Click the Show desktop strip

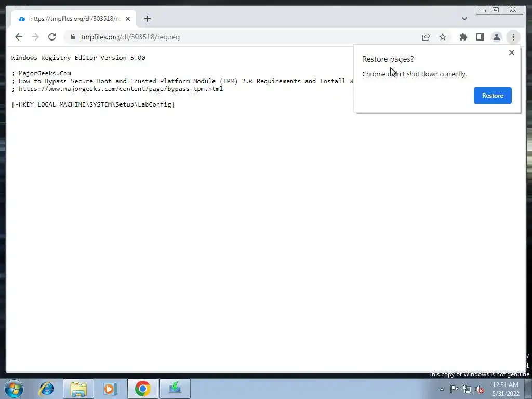[528, 389]
